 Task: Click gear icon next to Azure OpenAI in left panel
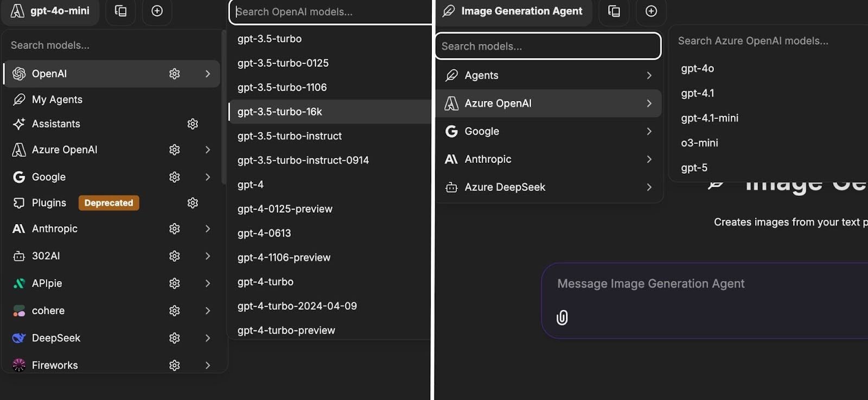(x=174, y=150)
